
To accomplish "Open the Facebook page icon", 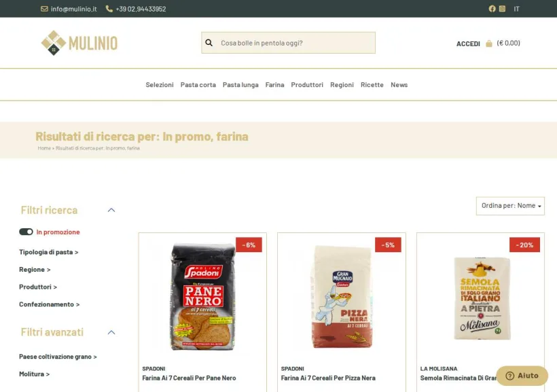I will [x=492, y=9].
